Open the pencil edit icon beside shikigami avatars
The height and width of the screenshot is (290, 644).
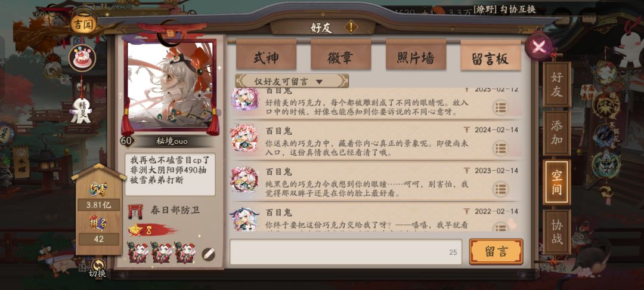pyautogui.click(x=209, y=254)
